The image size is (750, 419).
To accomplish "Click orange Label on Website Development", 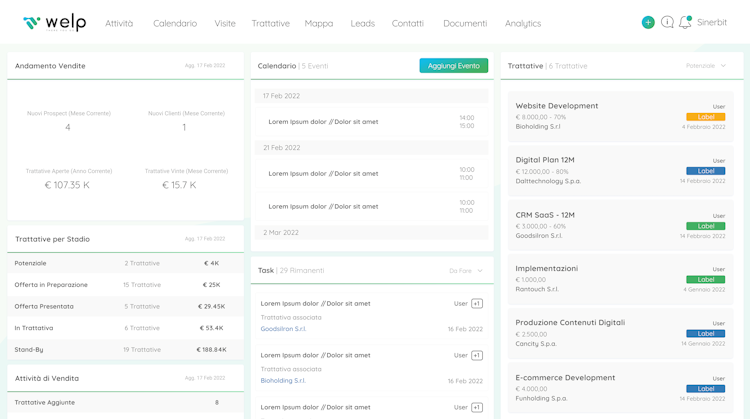I will coord(706,117).
